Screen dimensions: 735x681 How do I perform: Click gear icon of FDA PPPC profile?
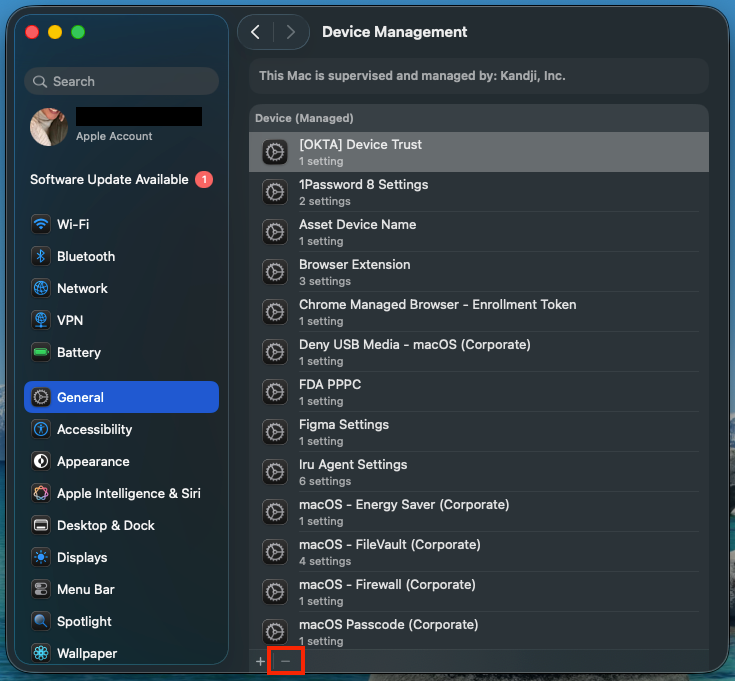[275, 392]
